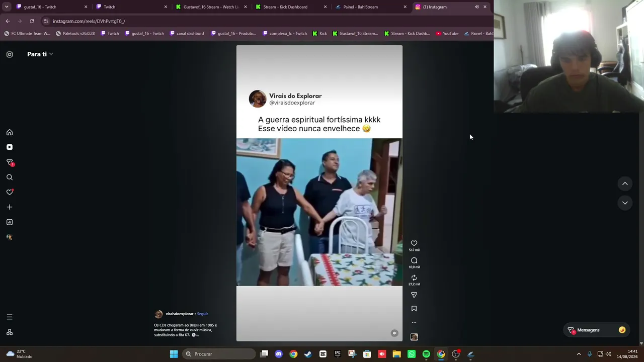Open WhatsApp from the taskbar
644x362 pixels.
(x=412, y=354)
